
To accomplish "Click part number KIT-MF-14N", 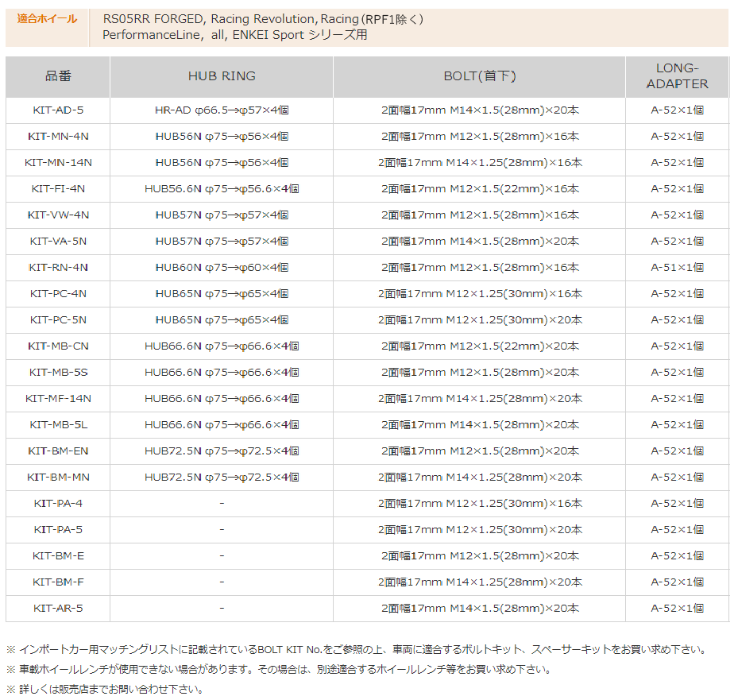I will pos(58,399).
